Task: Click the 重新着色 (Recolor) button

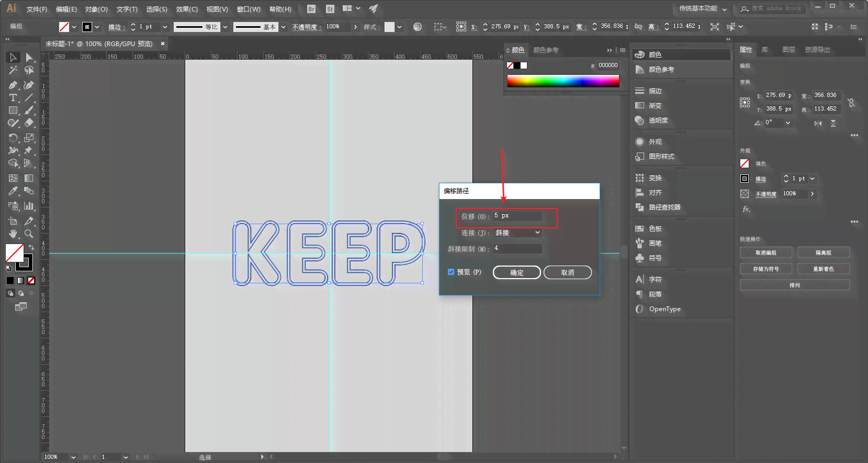Action: (824, 269)
